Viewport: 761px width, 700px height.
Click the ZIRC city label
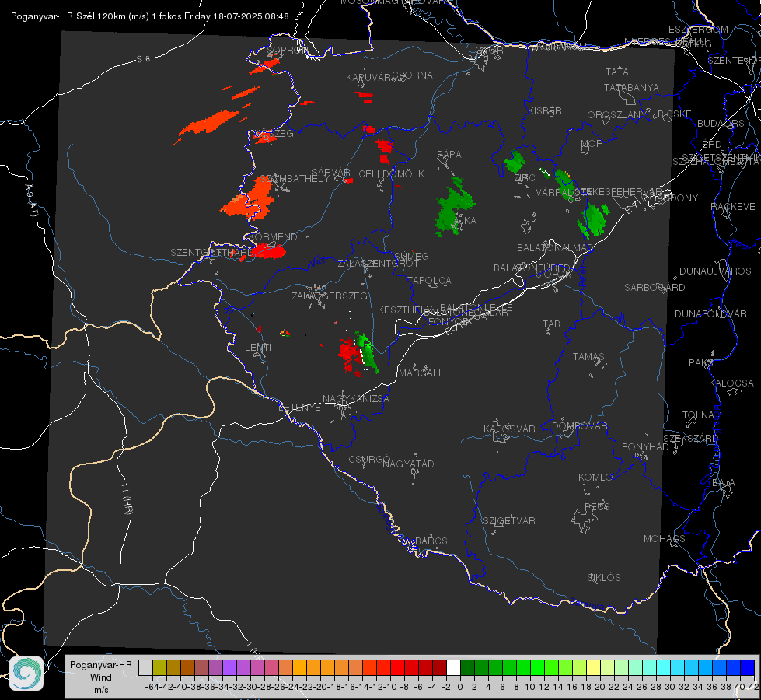pos(525,178)
